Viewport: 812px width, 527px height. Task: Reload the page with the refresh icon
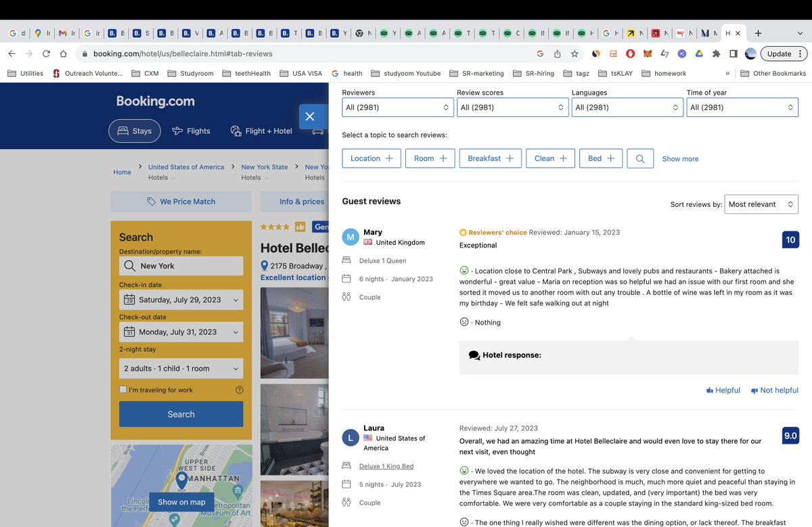coord(46,53)
